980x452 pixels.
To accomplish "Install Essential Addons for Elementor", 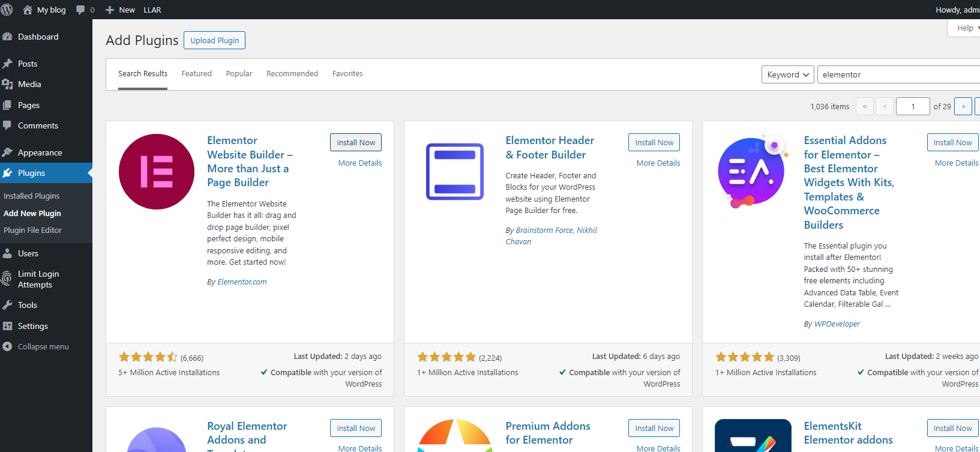I will pos(952,142).
